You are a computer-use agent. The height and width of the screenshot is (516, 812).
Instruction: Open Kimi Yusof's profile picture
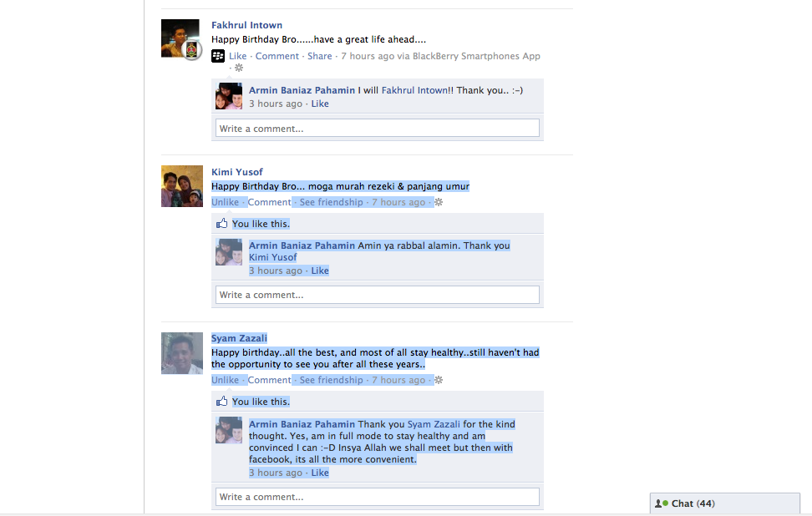click(x=182, y=186)
